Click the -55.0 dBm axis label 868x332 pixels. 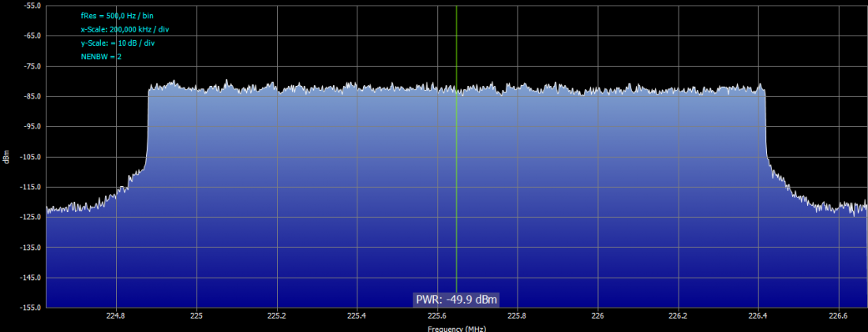33,6
